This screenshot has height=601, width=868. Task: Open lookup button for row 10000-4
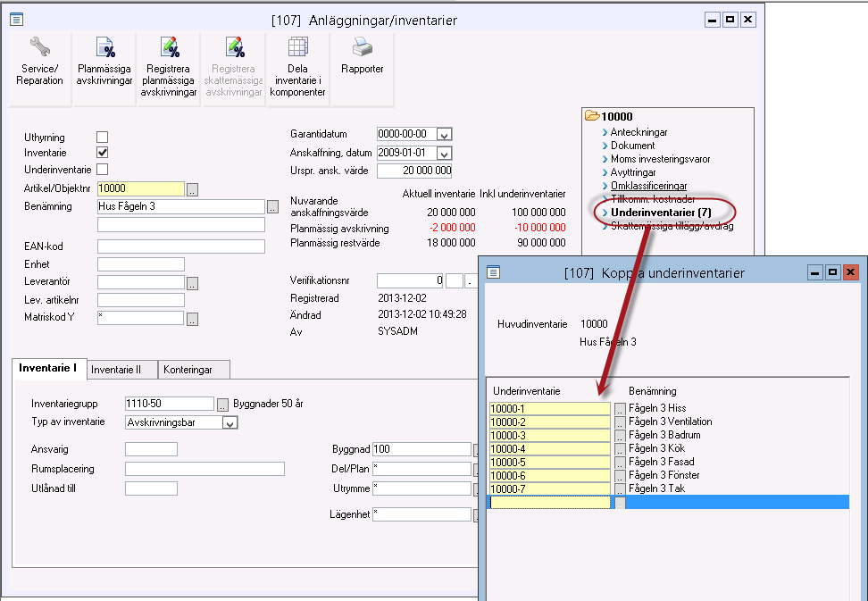[x=620, y=449]
